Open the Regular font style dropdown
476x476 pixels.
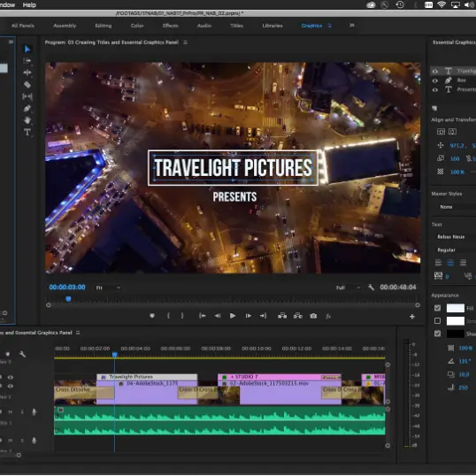[x=456, y=250]
